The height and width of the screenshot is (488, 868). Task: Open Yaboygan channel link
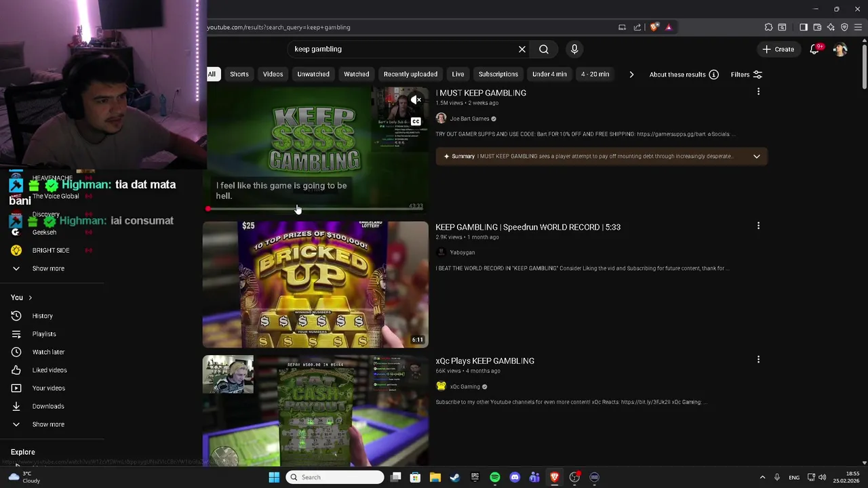point(462,252)
